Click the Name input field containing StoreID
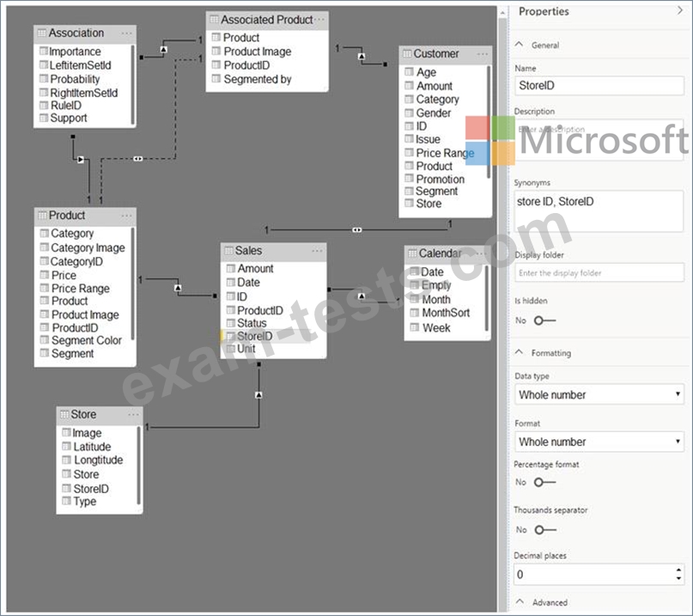 (x=599, y=85)
